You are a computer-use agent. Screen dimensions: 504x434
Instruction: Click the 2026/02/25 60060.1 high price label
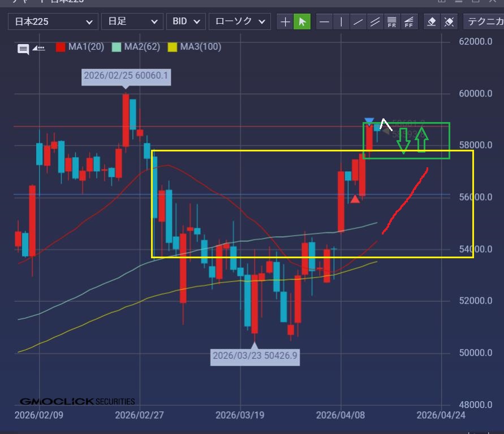[x=126, y=76]
